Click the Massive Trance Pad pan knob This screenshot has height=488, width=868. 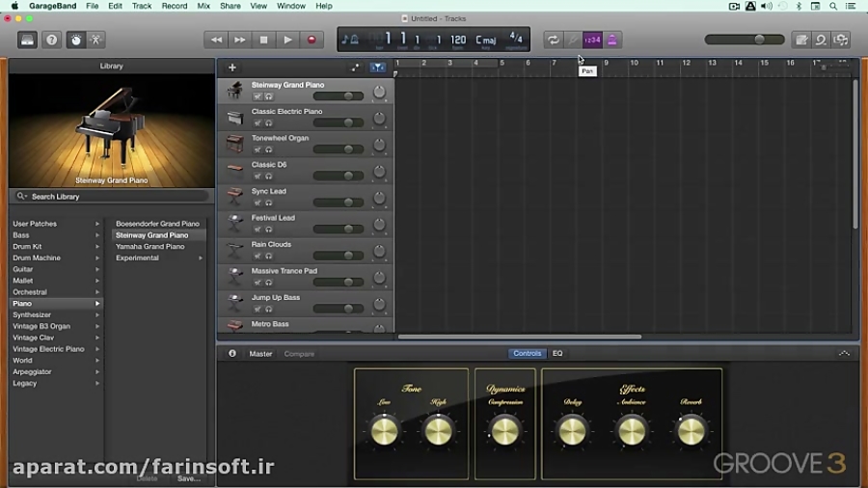[x=379, y=278]
